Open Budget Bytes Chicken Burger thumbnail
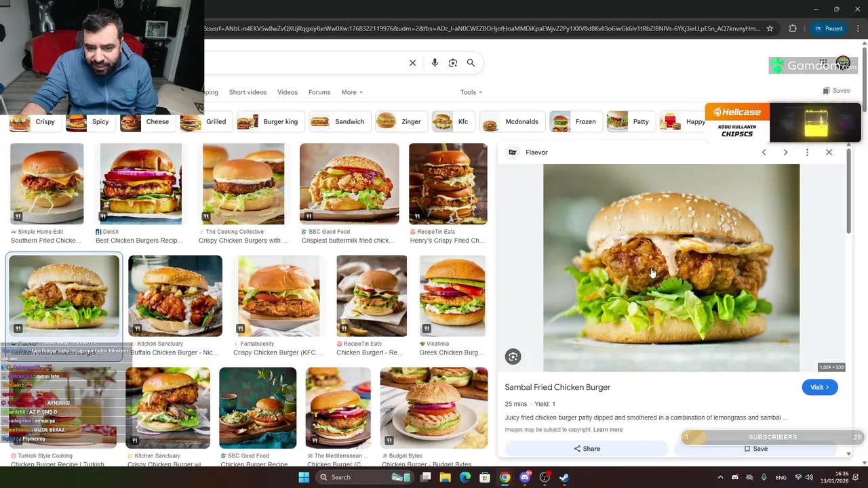This screenshot has height=488, width=868. 434,408
